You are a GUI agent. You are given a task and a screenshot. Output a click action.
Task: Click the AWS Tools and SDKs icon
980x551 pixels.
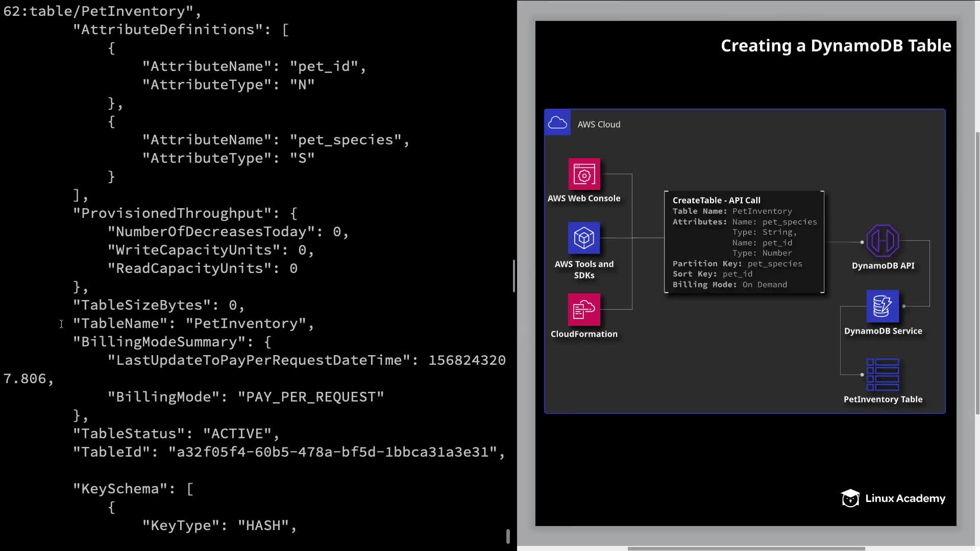tap(584, 238)
